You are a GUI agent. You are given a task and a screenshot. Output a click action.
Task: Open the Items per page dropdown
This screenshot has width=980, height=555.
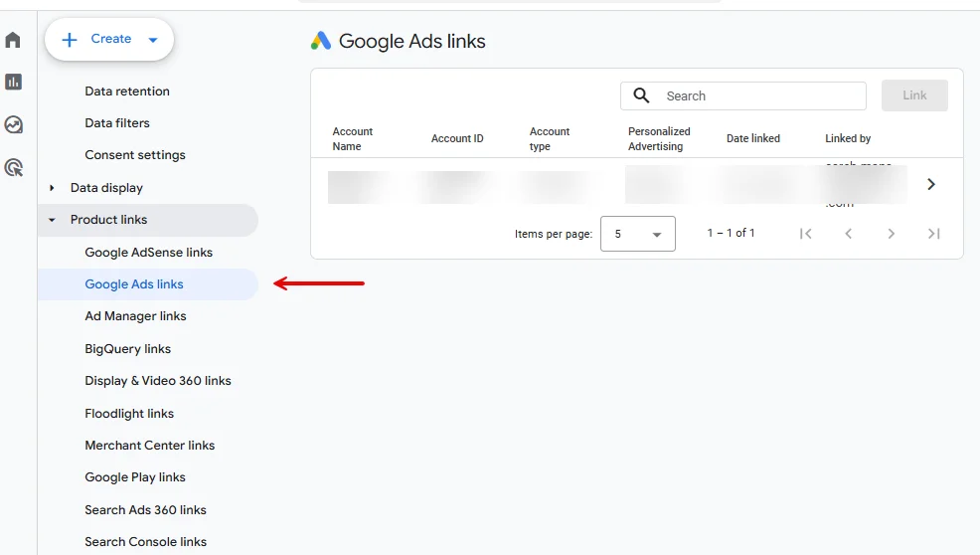tap(637, 234)
